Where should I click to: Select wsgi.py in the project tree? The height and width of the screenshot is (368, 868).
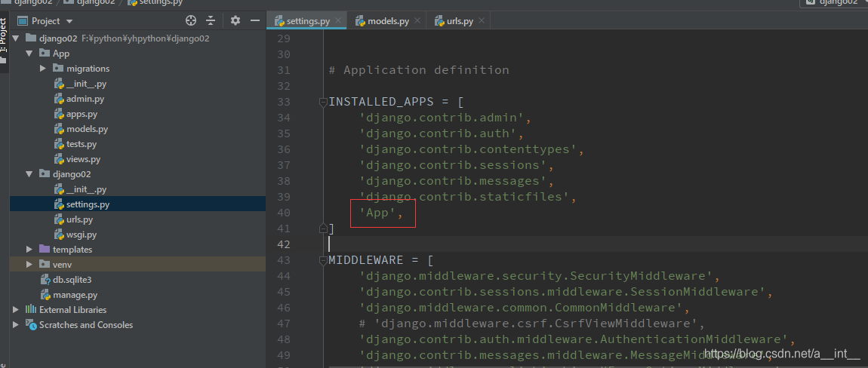point(82,235)
